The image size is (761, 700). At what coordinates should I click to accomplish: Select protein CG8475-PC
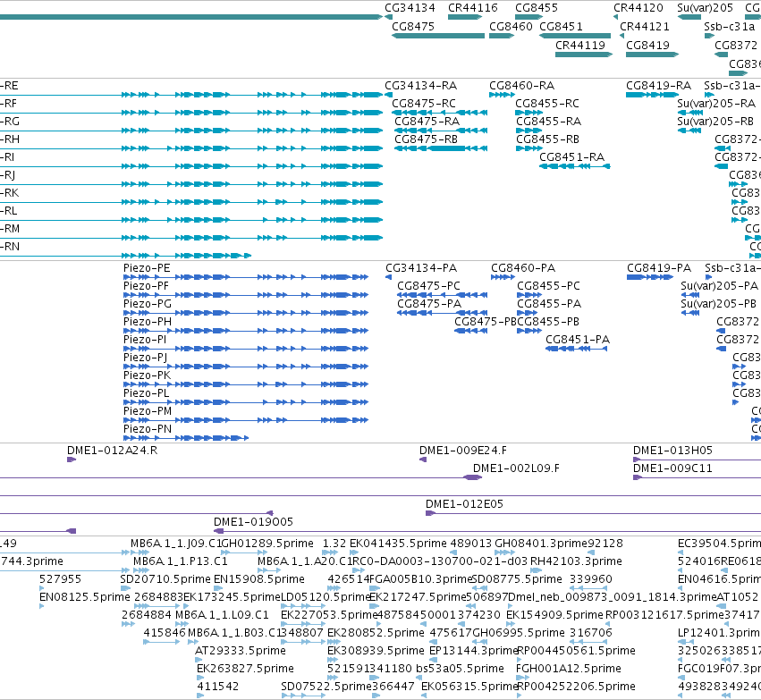tap(428, 286)
